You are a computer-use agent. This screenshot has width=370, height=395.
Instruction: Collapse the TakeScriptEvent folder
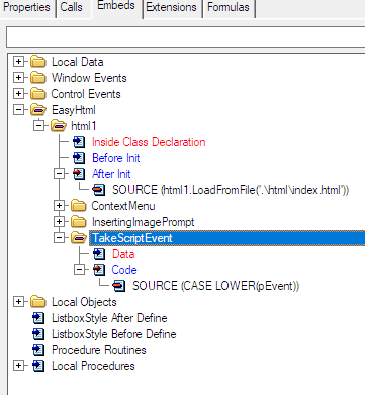[x=59, y=238]
